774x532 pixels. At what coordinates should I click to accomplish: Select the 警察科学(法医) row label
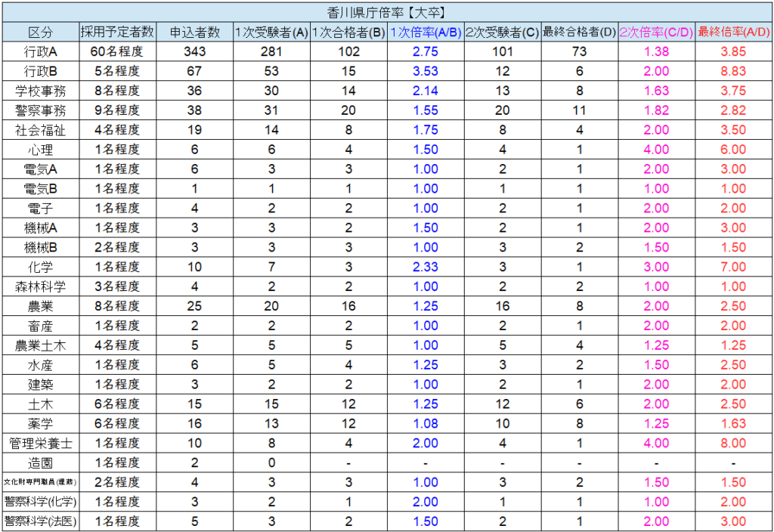click(40, 521)
